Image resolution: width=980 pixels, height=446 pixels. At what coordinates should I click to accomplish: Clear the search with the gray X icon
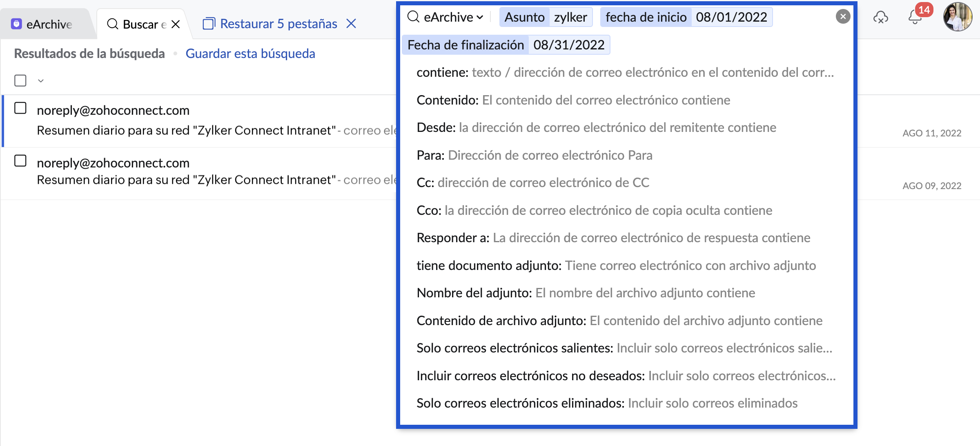click(843, 17)
